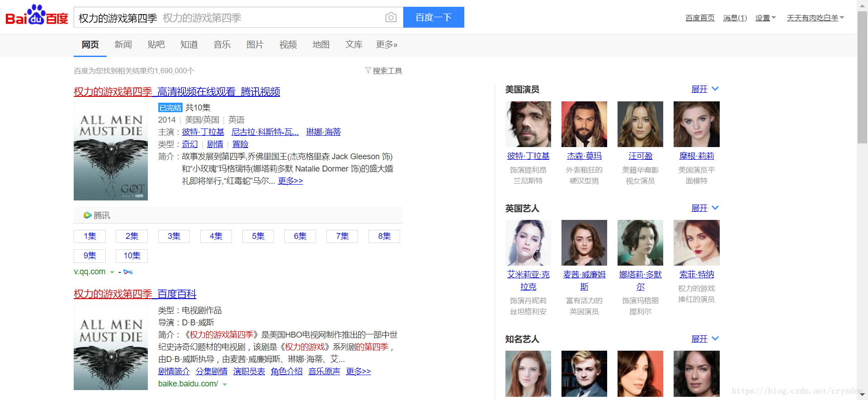The image size is (868, 400).
Task: Play episode 9集
Action: coord(90,256)
